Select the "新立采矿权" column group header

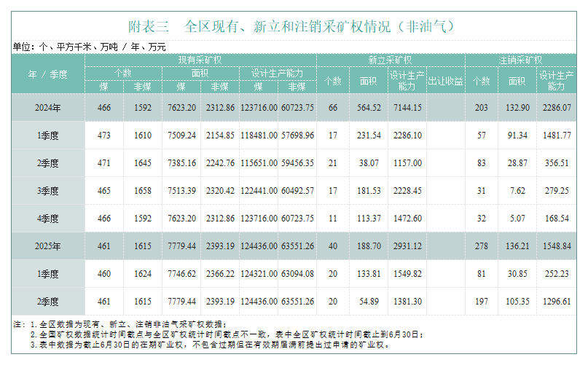[x=391, y=60]
